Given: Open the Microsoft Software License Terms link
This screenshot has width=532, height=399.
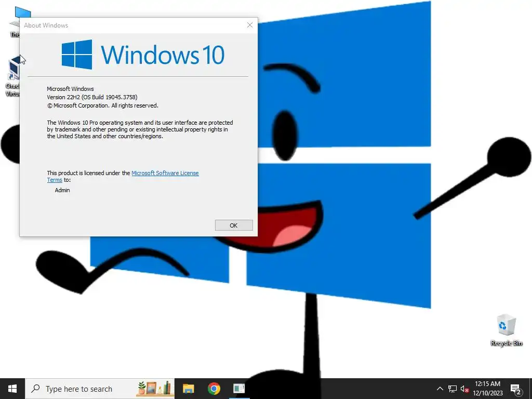Looking at the screenshot, I should [165, 173].
